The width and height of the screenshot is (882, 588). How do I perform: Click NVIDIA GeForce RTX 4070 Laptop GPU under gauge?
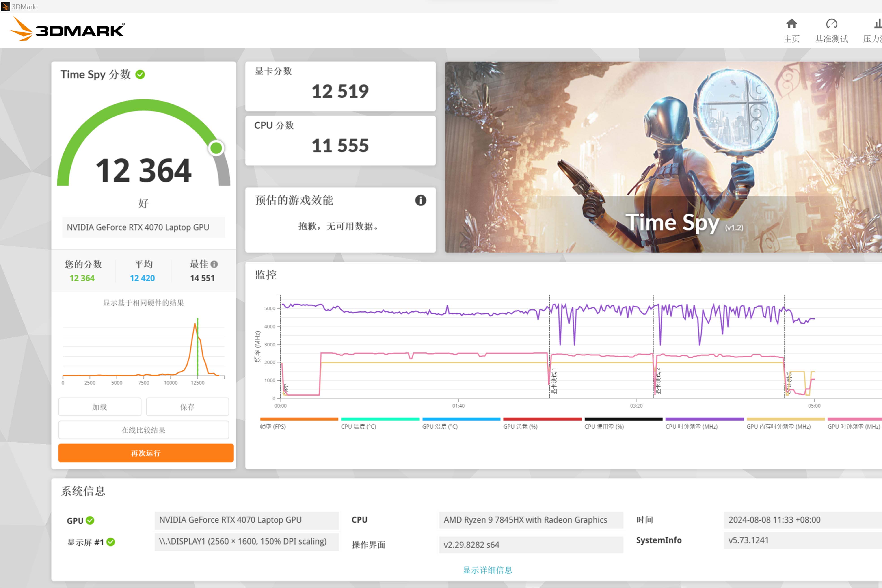tap(144, 227)
